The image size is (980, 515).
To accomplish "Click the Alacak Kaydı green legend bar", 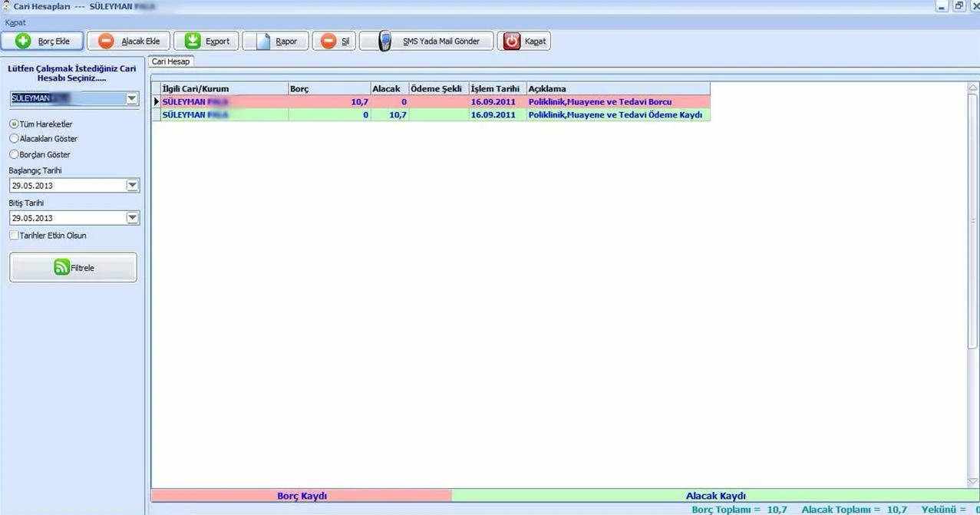I will tap(715, 496).
